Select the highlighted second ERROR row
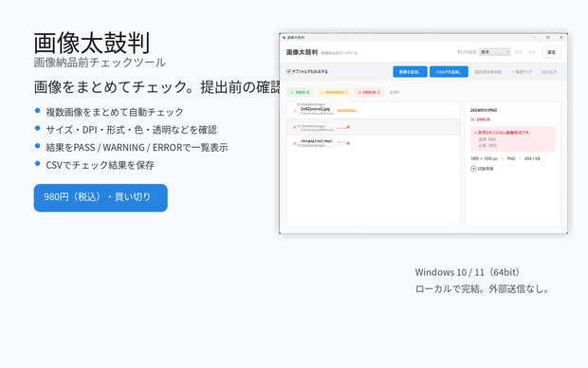588x368 pixels. [373, 127]
